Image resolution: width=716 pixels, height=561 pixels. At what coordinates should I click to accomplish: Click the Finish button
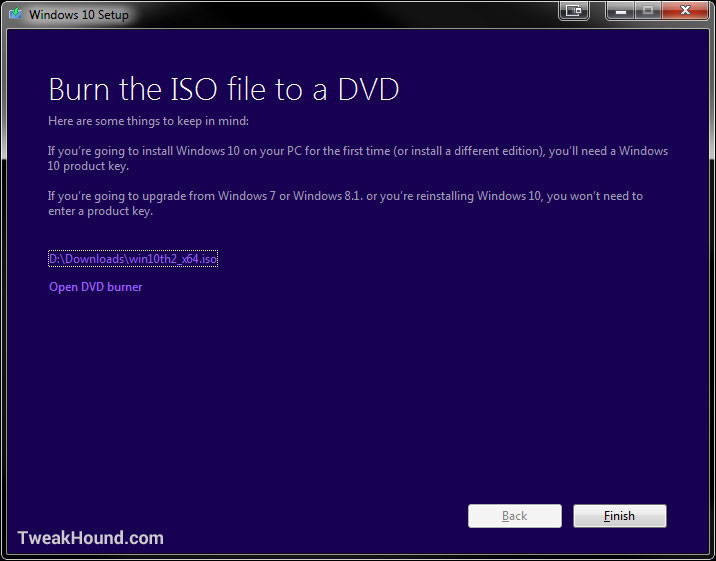point(620,516)
